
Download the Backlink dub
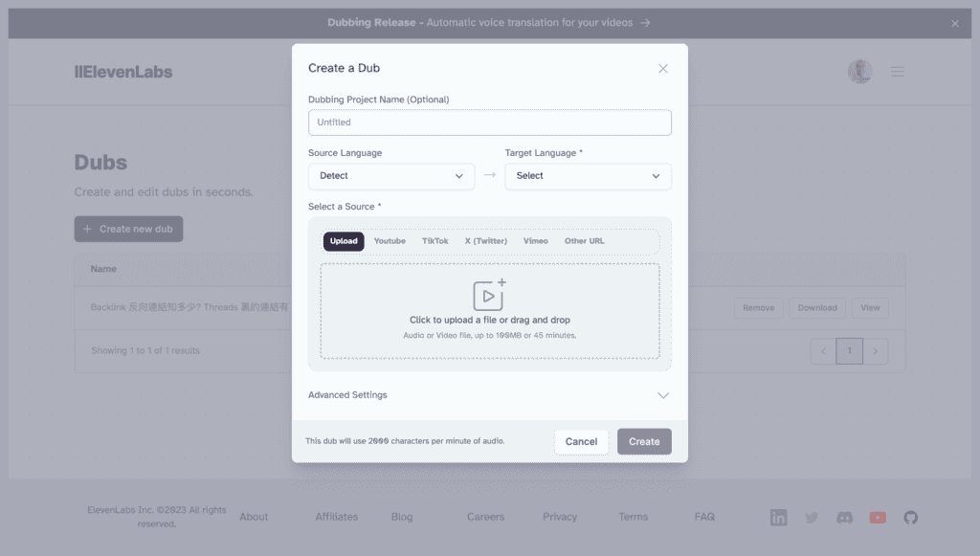[817, 308]
